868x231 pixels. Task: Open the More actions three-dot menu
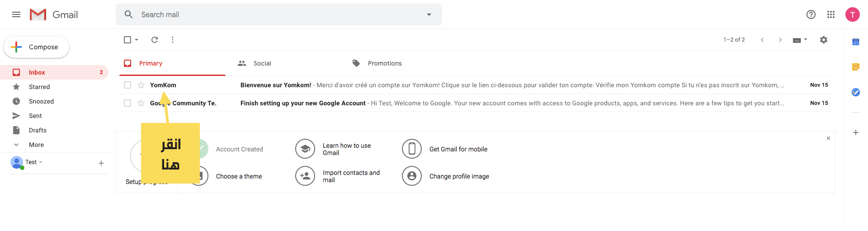[x=173, y=40]
